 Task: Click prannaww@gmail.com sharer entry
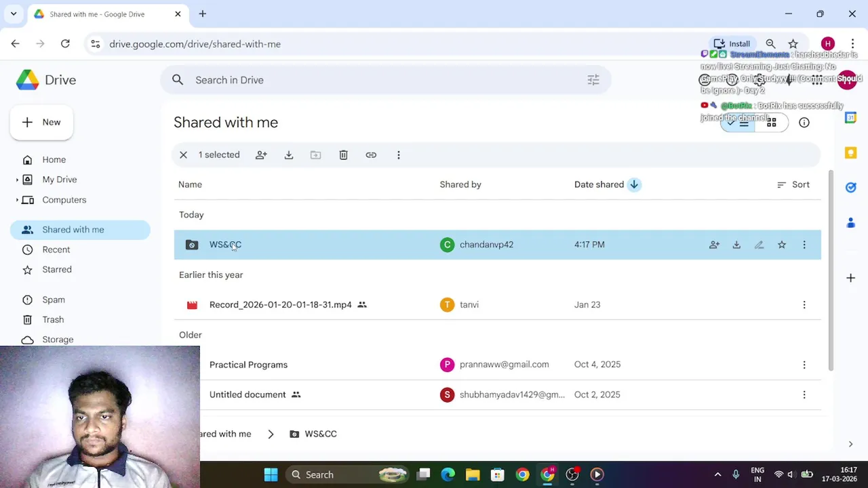[x=504, y=365]
